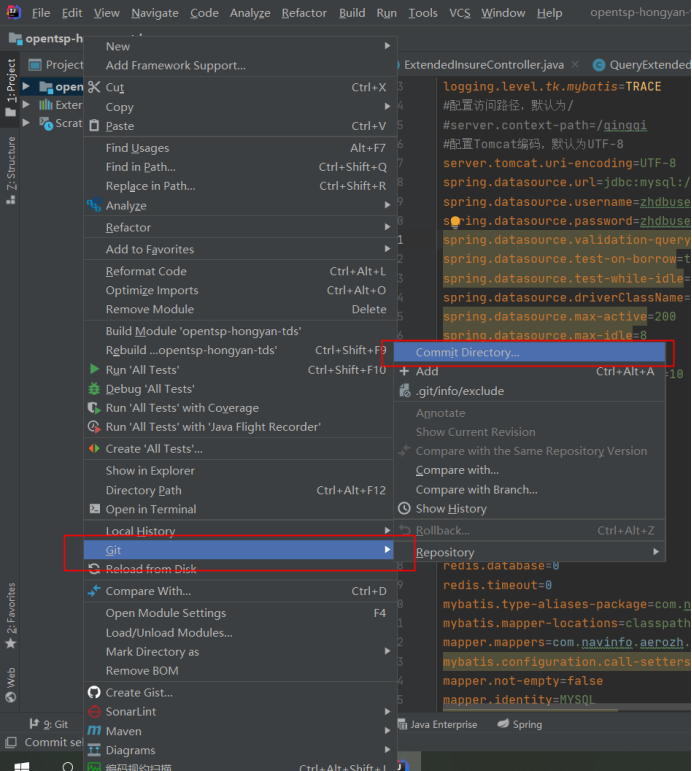This screenshot has width=692, height=771.
Task: Select Find Usages
Action: pyautogui.click(x=240, y=148)
